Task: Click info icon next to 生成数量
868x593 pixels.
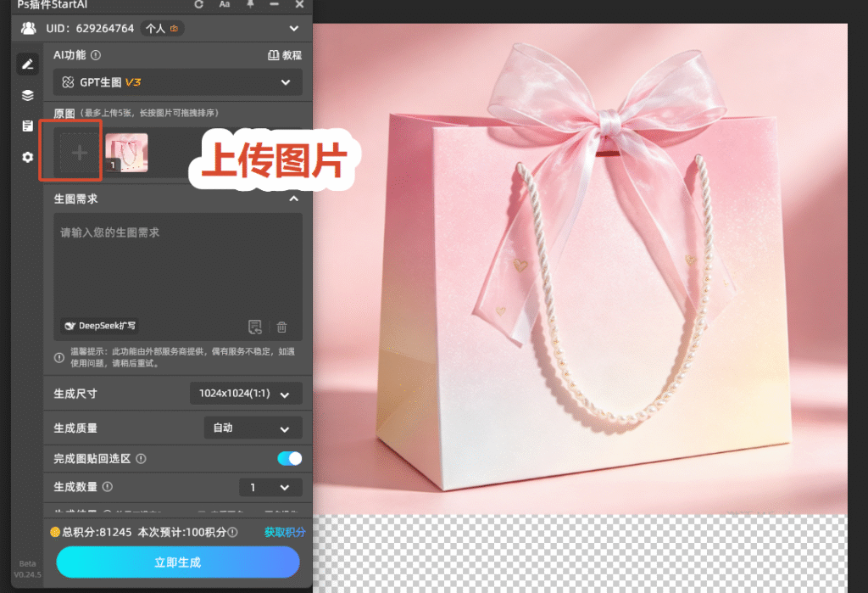Action: pos(108,487)
